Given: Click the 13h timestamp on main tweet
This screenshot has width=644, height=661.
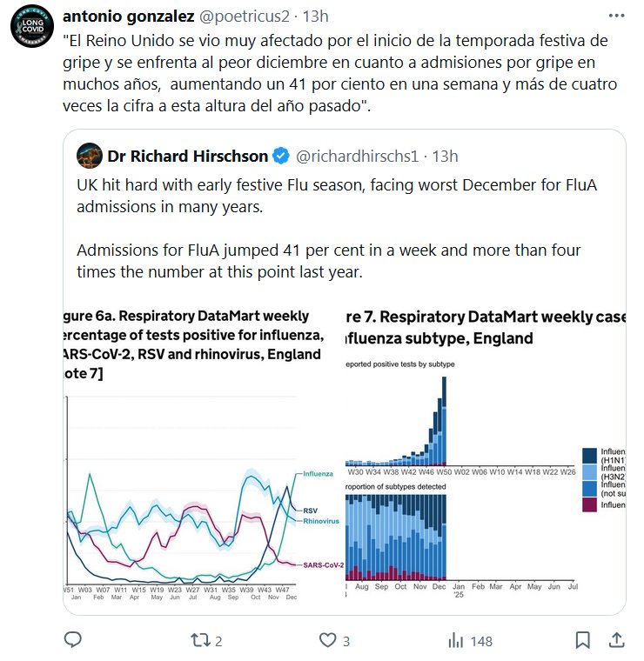Looking at the screenshot, I should 314,17.
